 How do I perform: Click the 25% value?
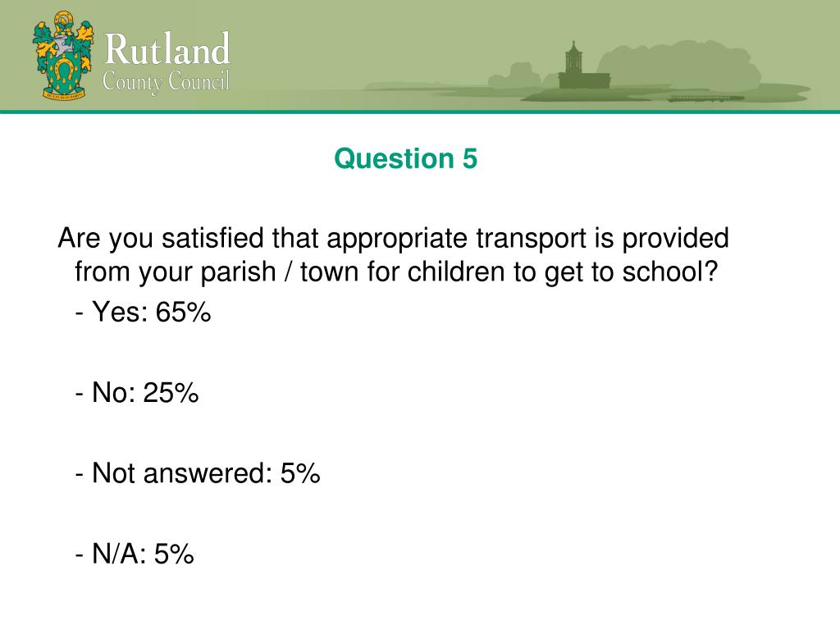[171, 393]
